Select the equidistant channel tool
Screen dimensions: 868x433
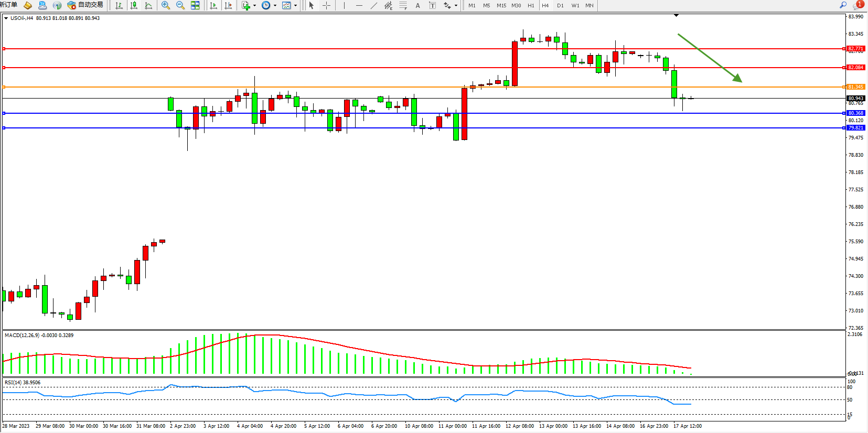pyautogui.click(x=388, y=5)
